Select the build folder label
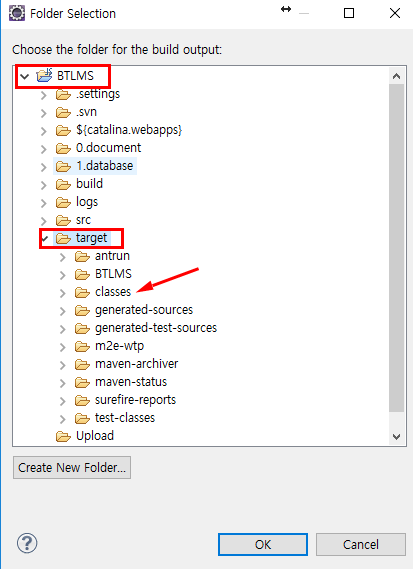The image size is (413, 569). (89, 184)
